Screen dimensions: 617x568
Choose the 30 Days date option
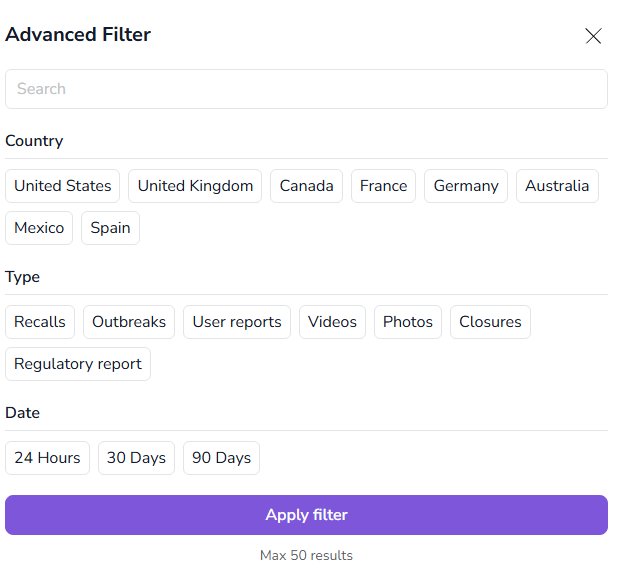pos(136,458)
